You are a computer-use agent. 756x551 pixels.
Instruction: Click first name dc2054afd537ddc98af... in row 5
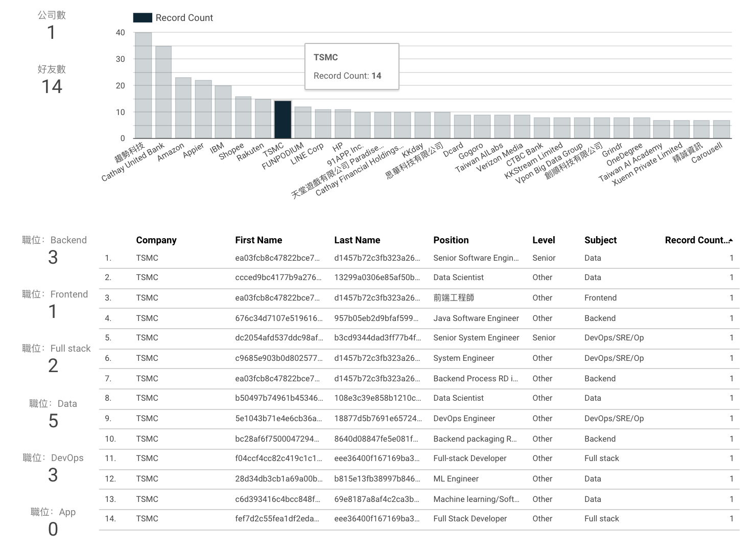279,338
